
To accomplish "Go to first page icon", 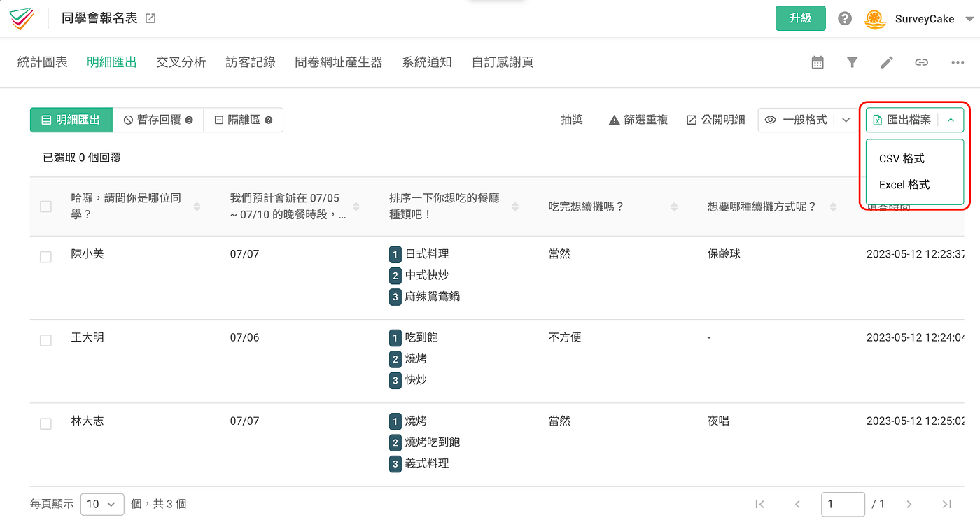I will tap(759, 504).
